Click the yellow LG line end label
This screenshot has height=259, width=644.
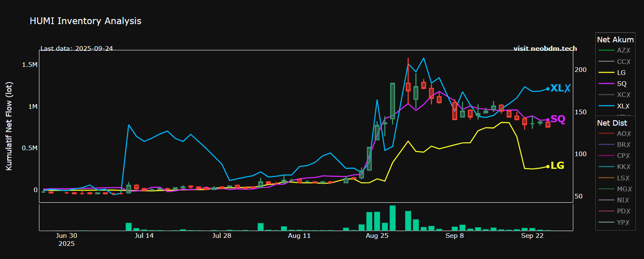click(557, 166)
